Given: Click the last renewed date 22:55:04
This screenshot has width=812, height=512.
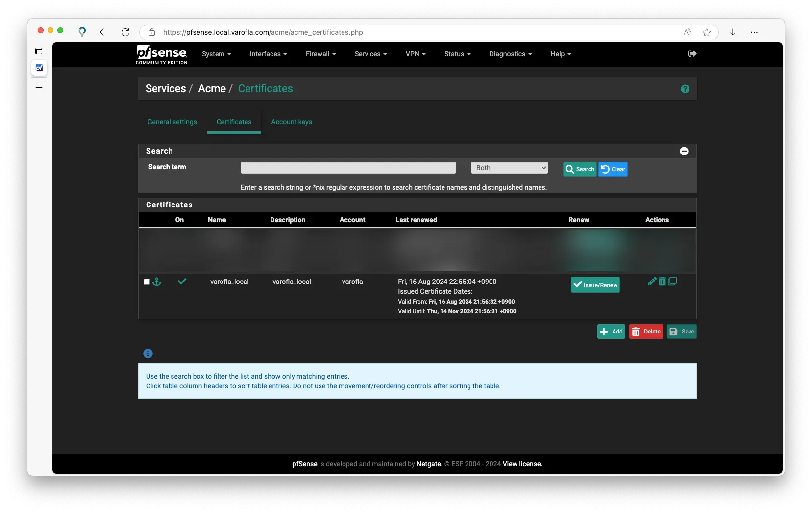Looking at the screenshot, I should point(447,282).
